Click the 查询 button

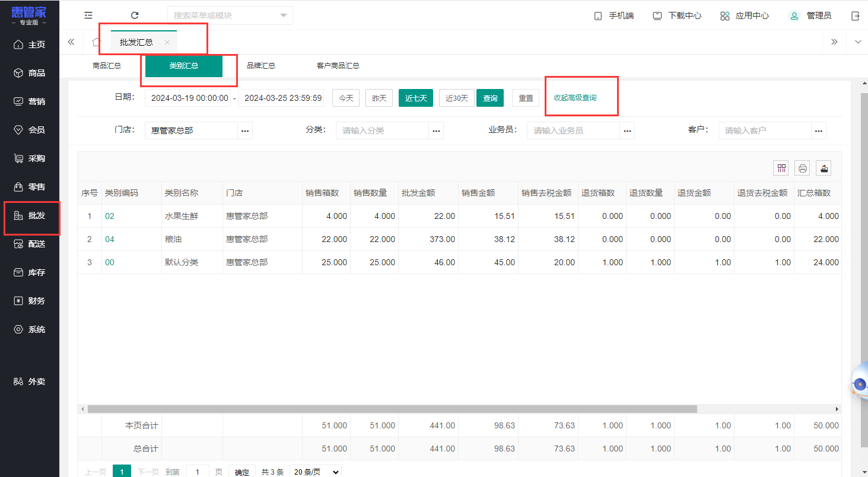click(490, 98)
